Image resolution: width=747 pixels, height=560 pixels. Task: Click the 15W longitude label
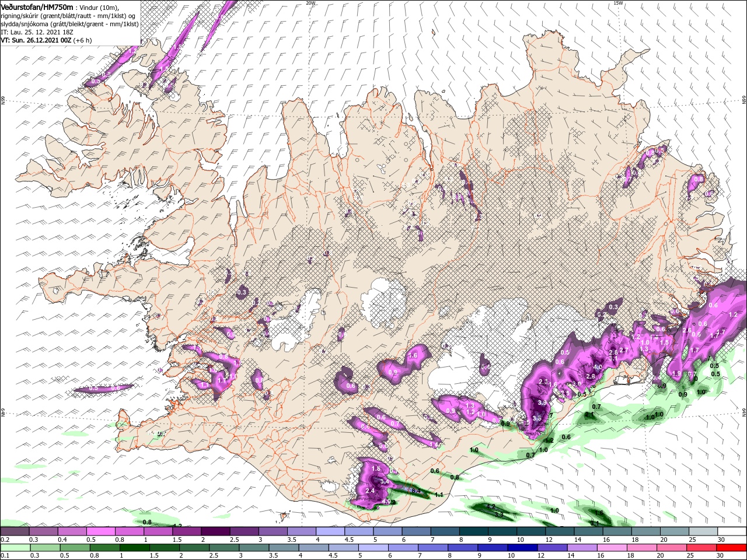618,3
